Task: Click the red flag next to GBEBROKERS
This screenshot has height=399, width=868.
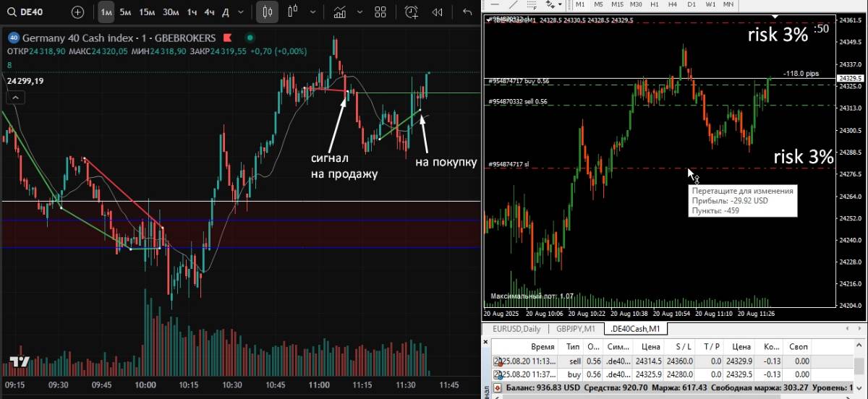Action: pos(227,38)
